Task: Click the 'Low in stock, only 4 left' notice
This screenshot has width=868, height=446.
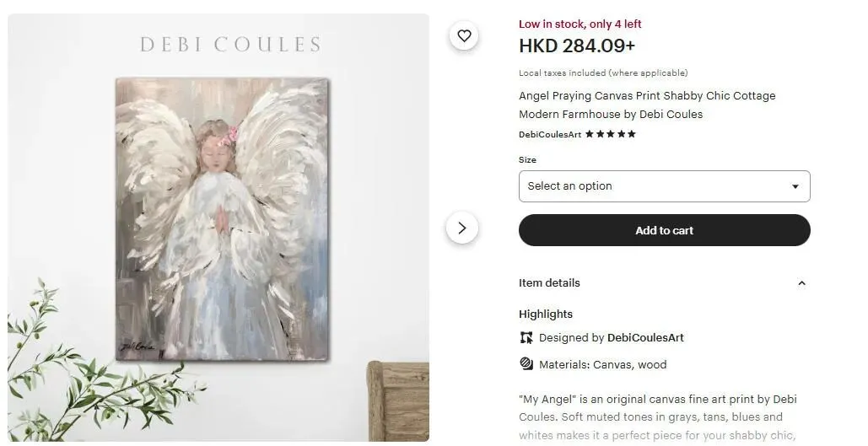Action: (580, 24)
